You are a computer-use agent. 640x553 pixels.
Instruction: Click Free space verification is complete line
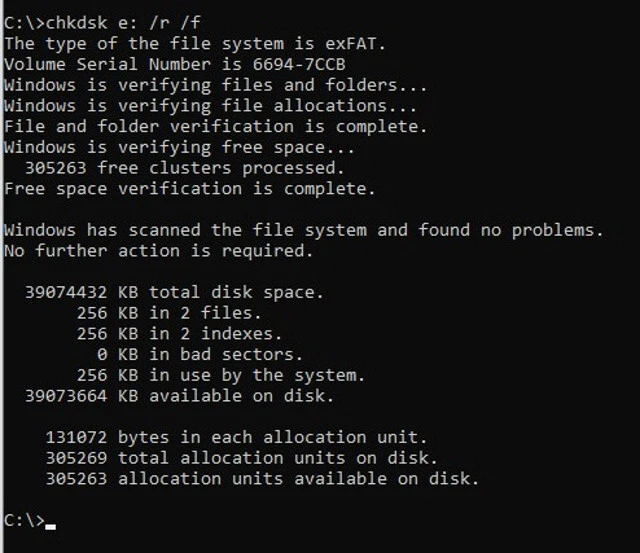click(190, 188)
